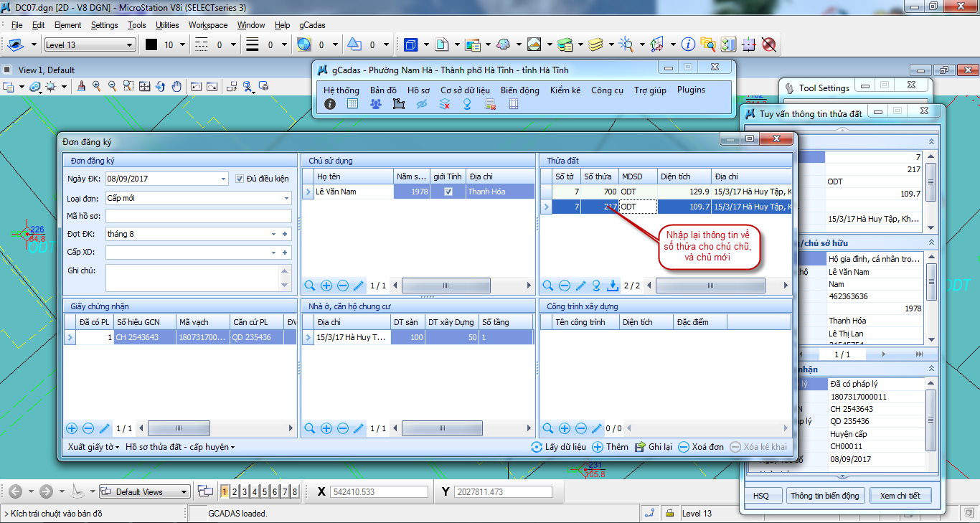980x523 pixels.
Task: Open the Loại đơn dropdown
Action: tap(286, 198)
